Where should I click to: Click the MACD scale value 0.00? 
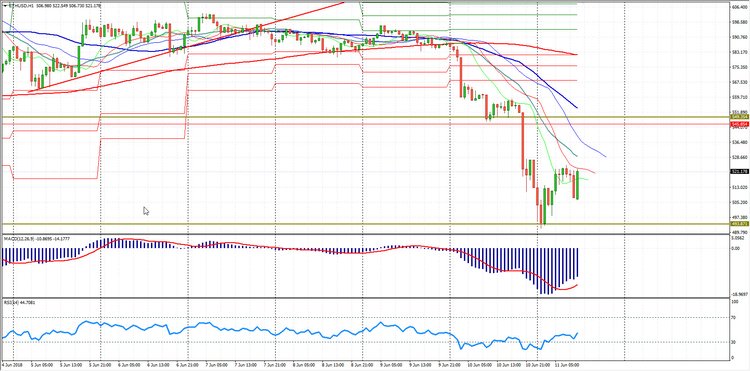735,248
